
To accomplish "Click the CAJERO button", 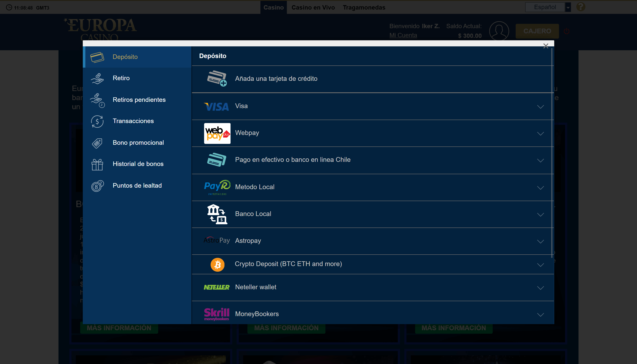I will click(537, 31).
